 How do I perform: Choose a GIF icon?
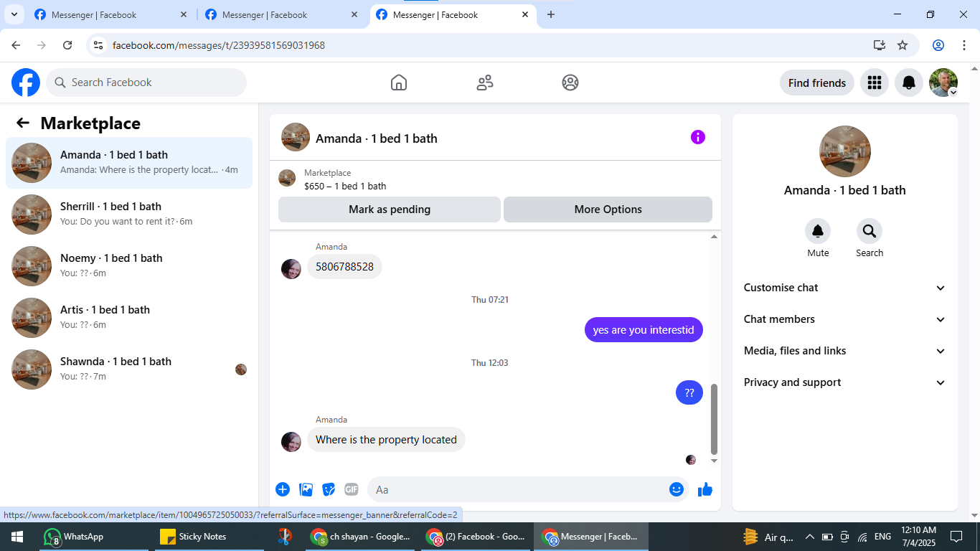click(x=351, y=489)
